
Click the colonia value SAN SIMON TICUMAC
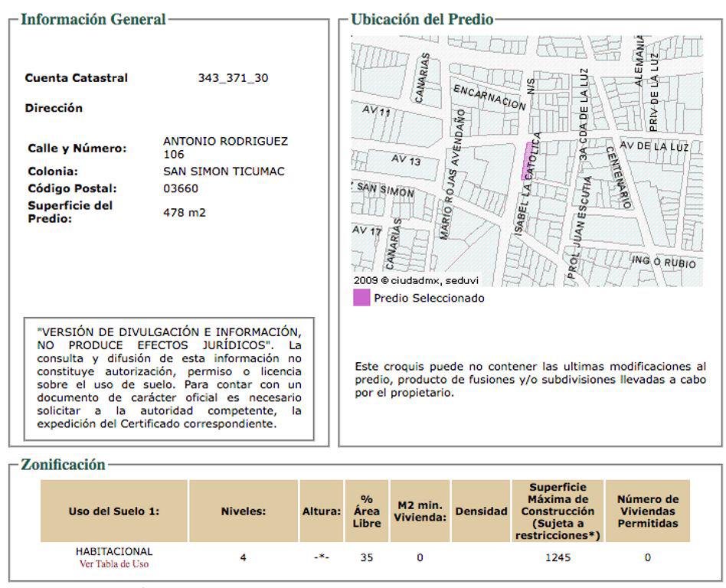pos(224,171)
